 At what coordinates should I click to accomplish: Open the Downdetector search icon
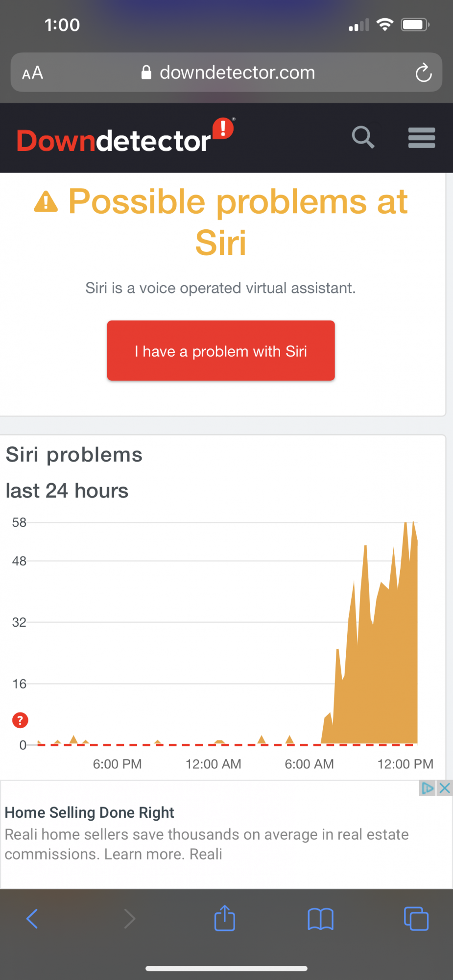click(x=363, y=137)
